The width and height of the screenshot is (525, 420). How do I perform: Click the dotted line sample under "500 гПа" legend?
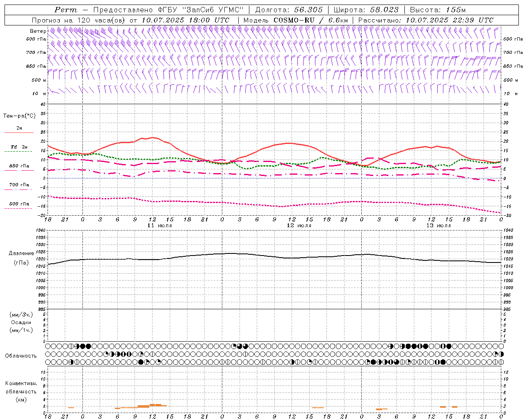pos(18,209)
